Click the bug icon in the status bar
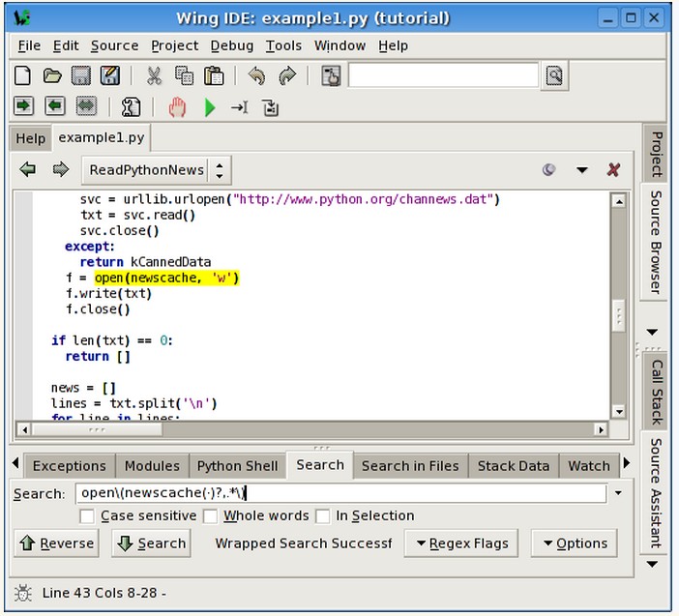The image size is (679, 616). [x=23, y=593]
